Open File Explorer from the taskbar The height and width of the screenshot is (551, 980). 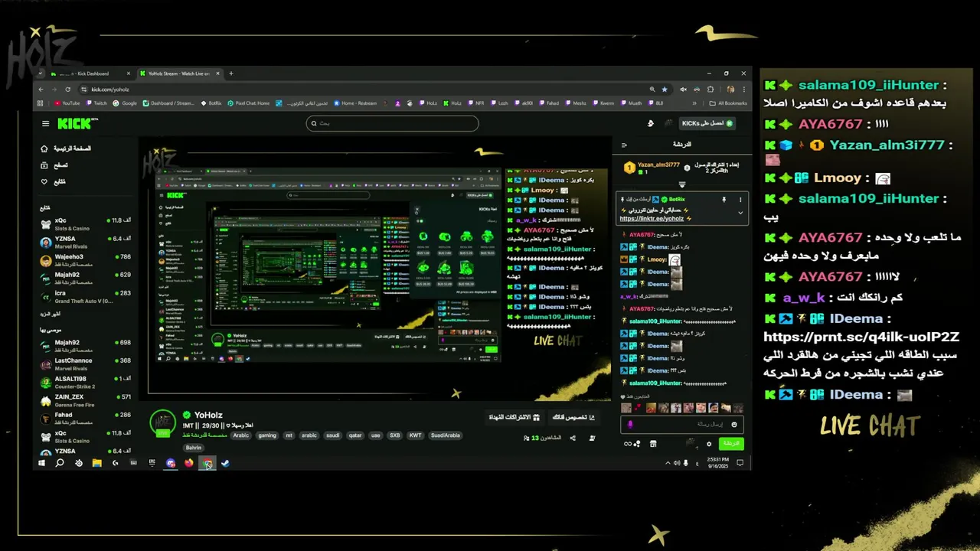(x=97, y=463)
